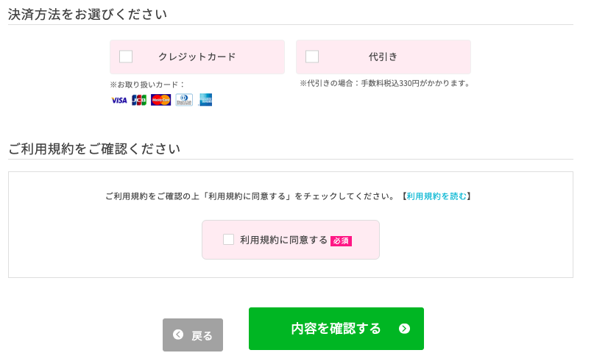The width and height of the screenshot is (608, 364).
Task: Go back with the 戻る button
Action: [193, 335]
